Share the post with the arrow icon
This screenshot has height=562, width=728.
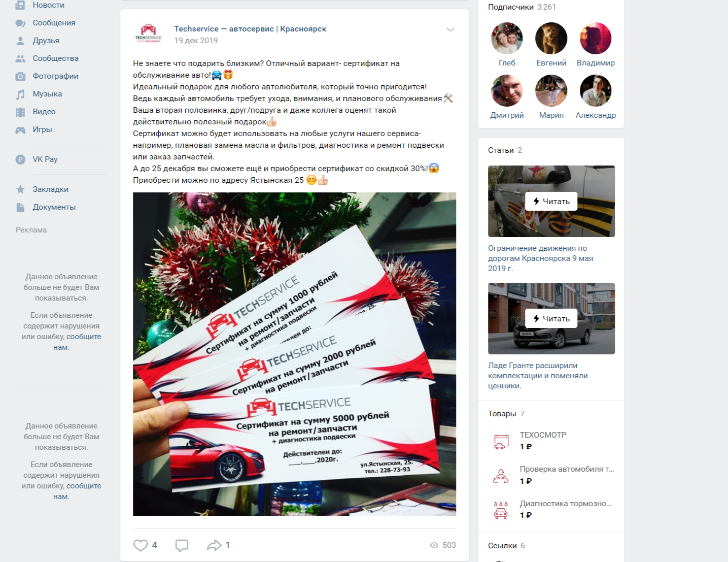pos(214,545)
